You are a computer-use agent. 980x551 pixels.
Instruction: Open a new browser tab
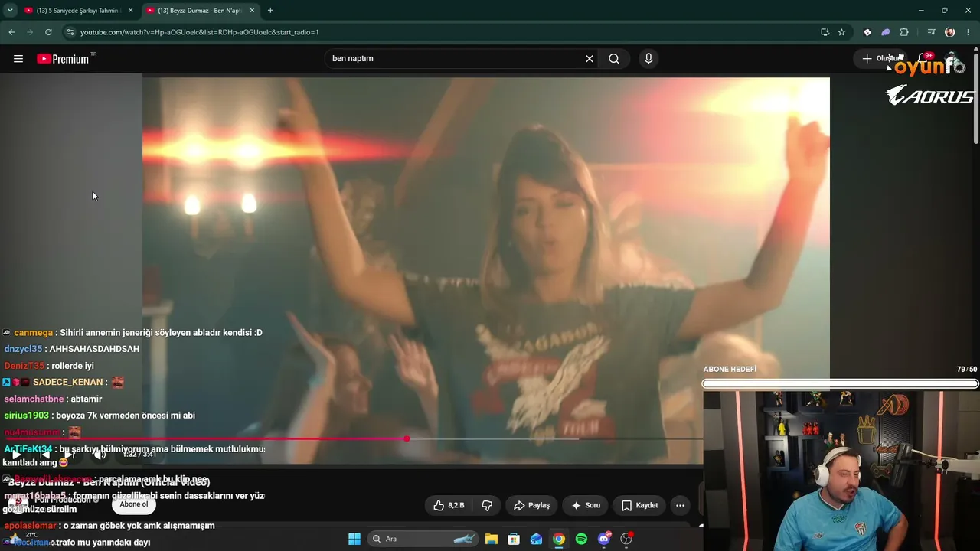tap(270, 11)
